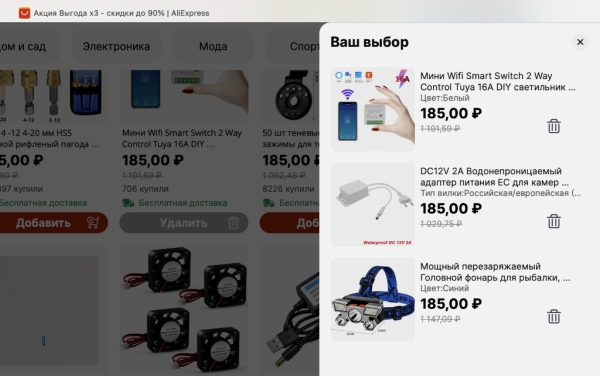600x376 pixels.
Task: Click the Удалить button under the Smart Switch
Action: tap(184, 223)
